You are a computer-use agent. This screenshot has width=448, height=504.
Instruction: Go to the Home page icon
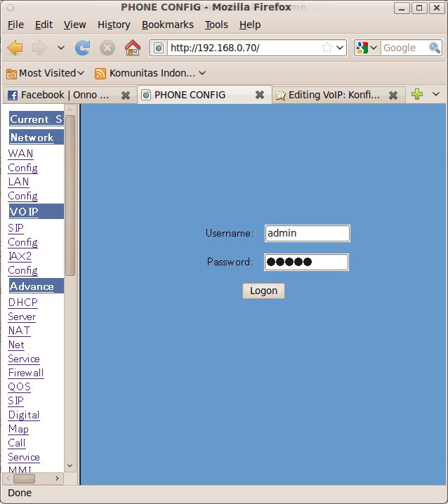133,48
